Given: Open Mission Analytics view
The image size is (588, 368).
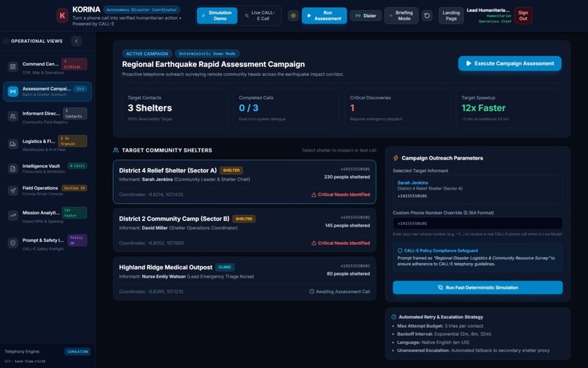Looking at the screenshot, I should tap(47, 216).
